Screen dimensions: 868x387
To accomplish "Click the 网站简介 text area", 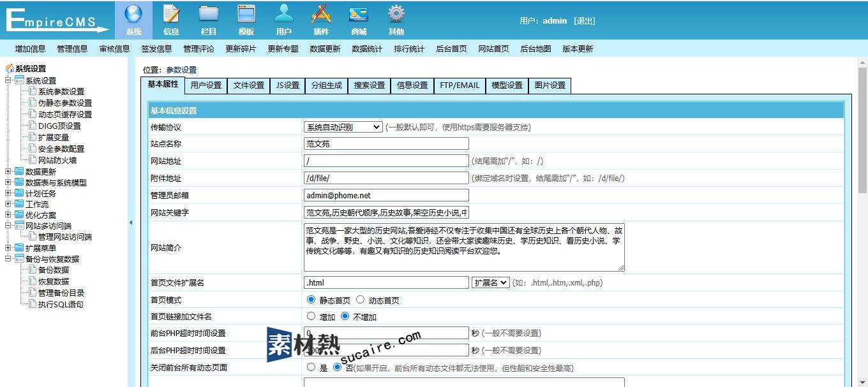I will pos(464,247).
